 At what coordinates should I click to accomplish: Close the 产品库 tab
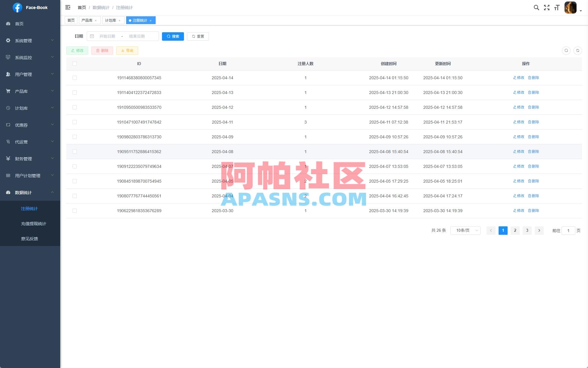pos(96,20)
